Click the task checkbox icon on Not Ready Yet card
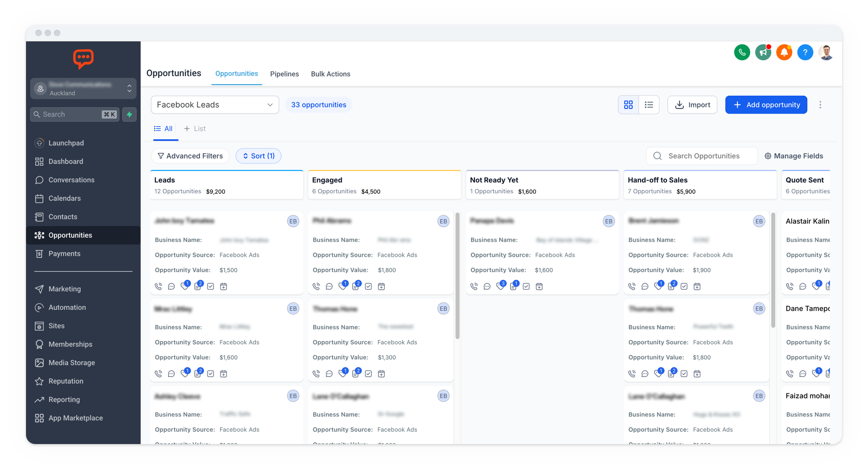 point(526,287)
